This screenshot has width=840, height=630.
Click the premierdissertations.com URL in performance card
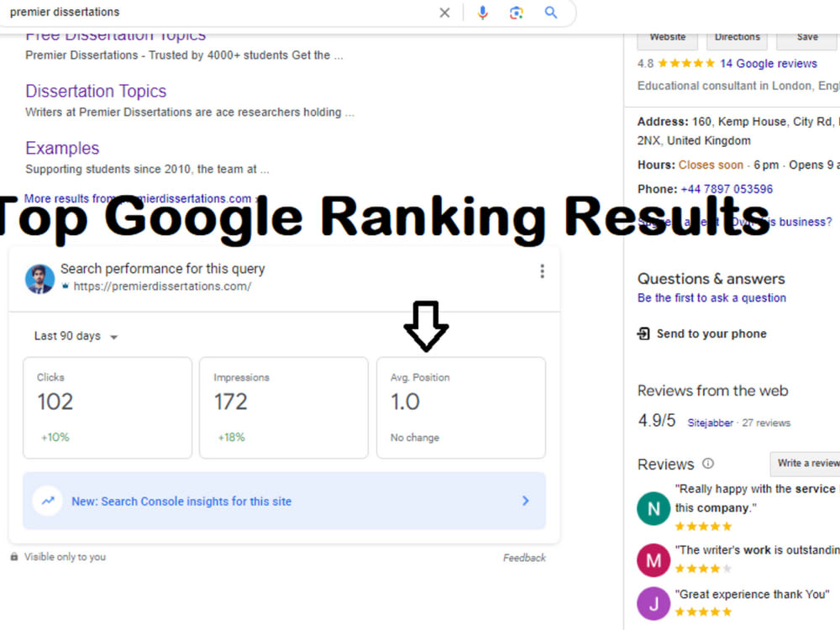[x=162, y=286]
